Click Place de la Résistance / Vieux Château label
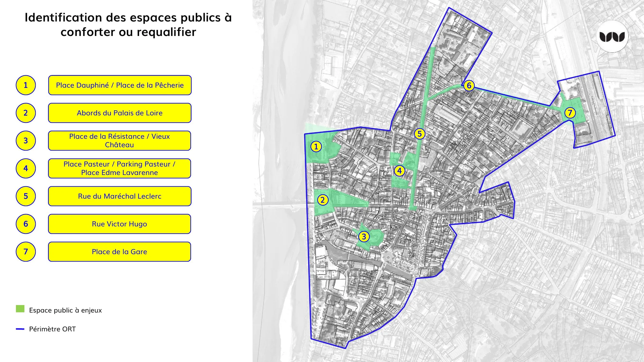Image resolution: width=644 pixels, height=362 pixels. 120,141
